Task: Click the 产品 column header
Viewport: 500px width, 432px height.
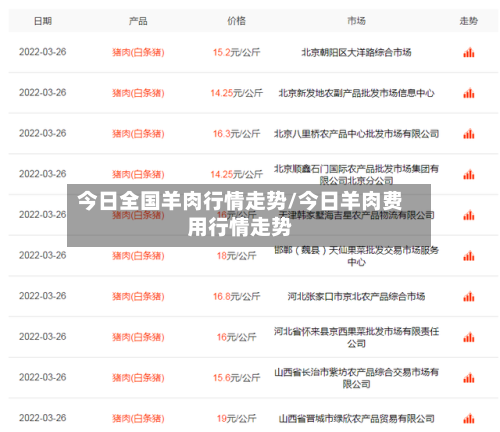Action: (138, 21)
